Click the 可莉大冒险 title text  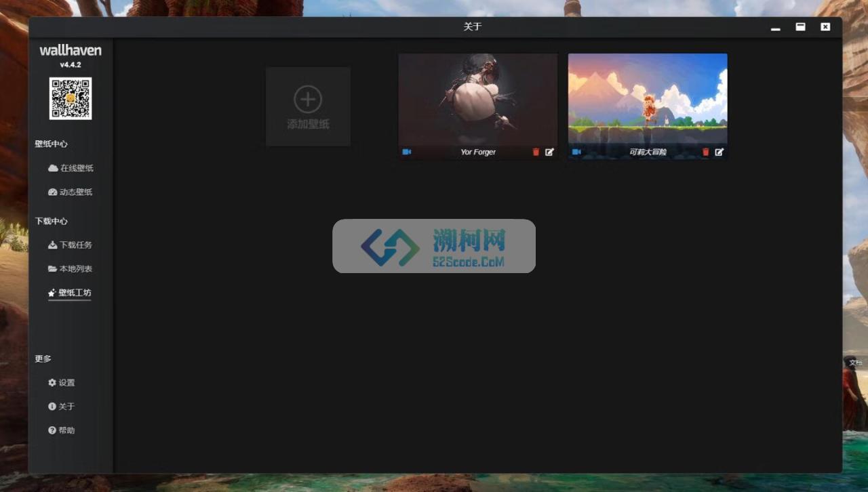click(x=648, y=152)
